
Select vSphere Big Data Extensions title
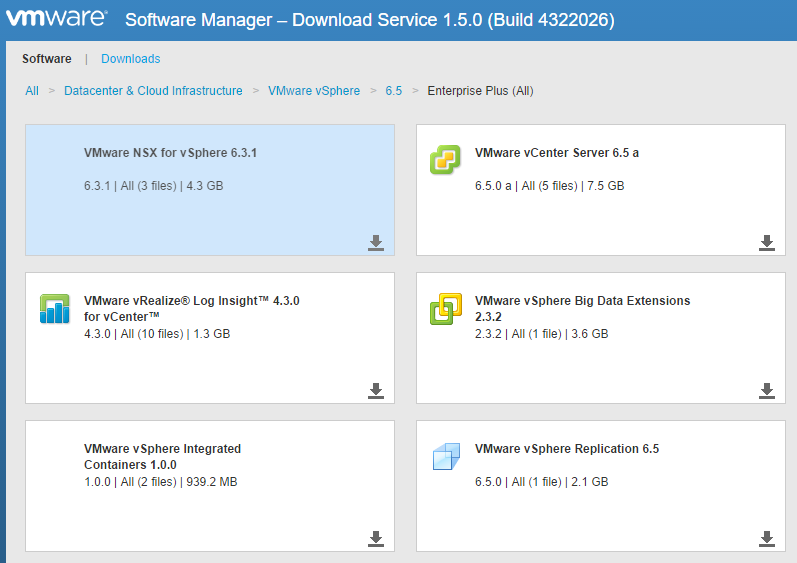[583, 308]
